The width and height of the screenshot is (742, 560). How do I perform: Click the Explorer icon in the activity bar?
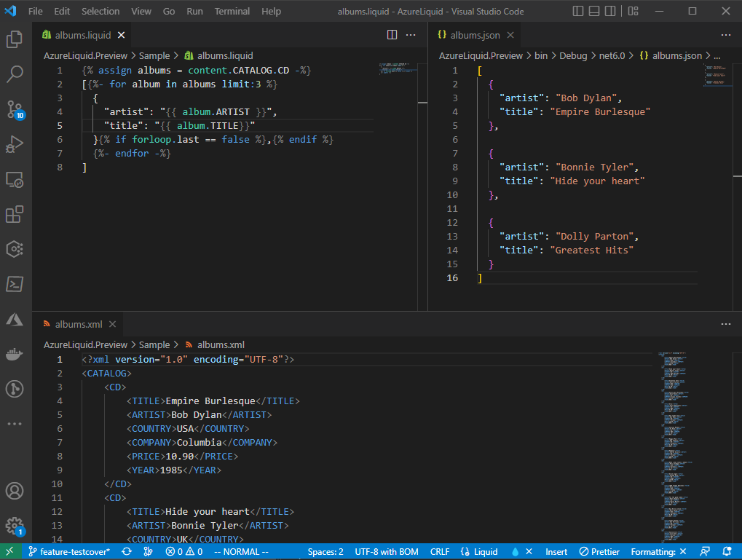click(x=15, y=39)
